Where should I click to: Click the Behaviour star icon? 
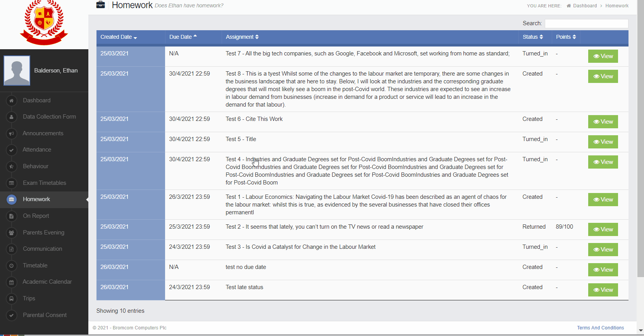point(12,166)
